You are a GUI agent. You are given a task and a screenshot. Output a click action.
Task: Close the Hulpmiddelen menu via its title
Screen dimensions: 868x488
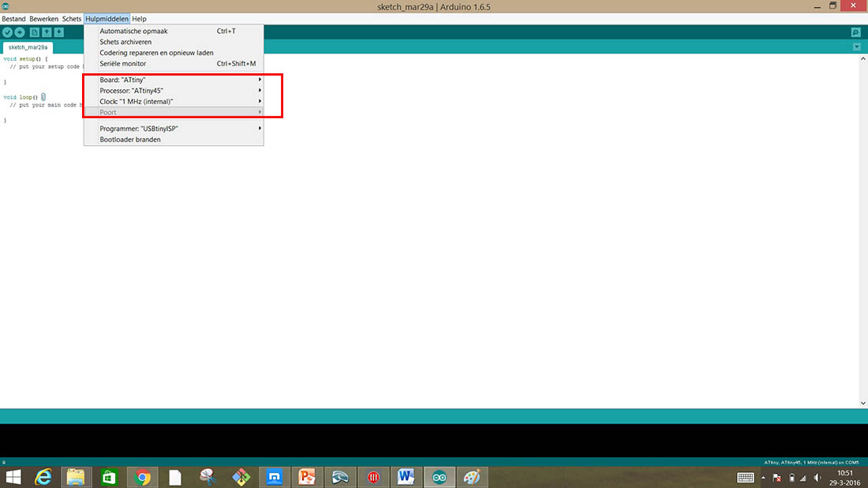pos(107,19)
